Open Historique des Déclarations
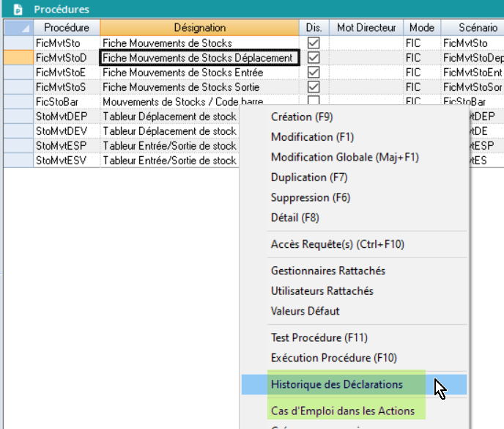Viewport: 504px width, 429px height. pos(336,384)
